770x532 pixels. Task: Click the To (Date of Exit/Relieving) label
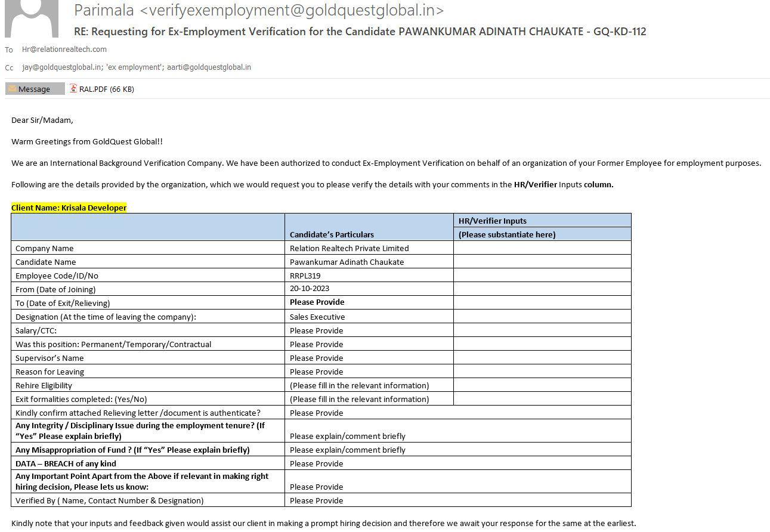tap(63, 303)
